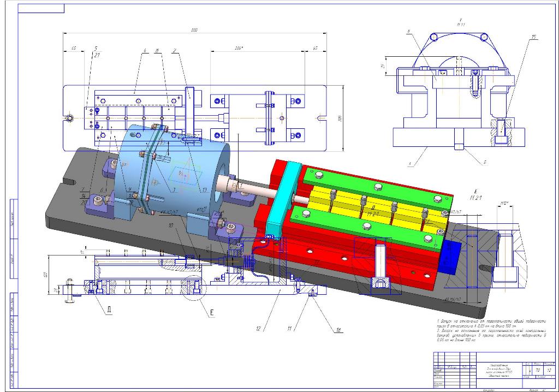This screenshot has height=392, width=559.
Task: Click the section letter Д under the side view
Action: click(109, 310)
